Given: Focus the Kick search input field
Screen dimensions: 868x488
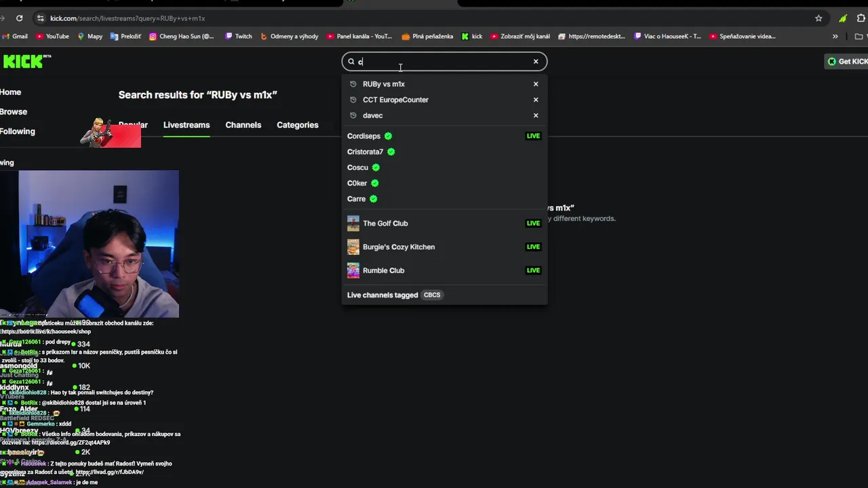Looking at the screenshot, I should (444, 62).
